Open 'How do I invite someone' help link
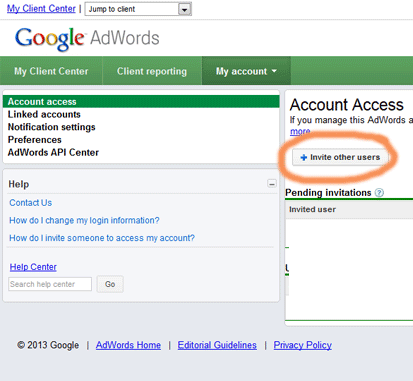The width and height of the screenshot is (413, 381). pos(102,238)
